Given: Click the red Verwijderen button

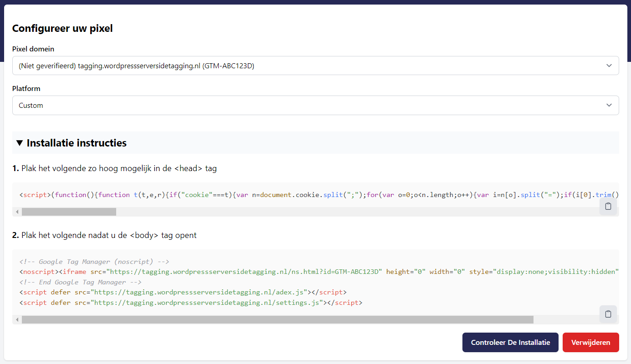Looking at the screenshot, I should [x=590, y=342].
